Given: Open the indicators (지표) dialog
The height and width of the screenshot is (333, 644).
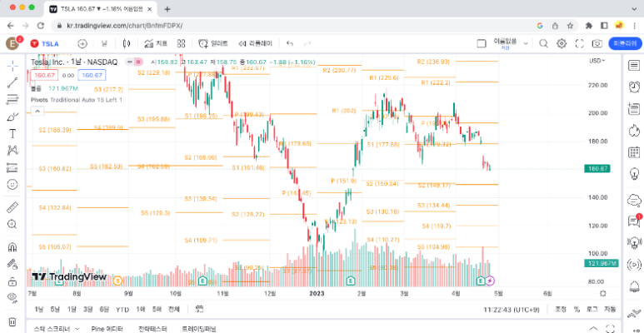Looking at the screenshot, I should (x=156, y=43).
